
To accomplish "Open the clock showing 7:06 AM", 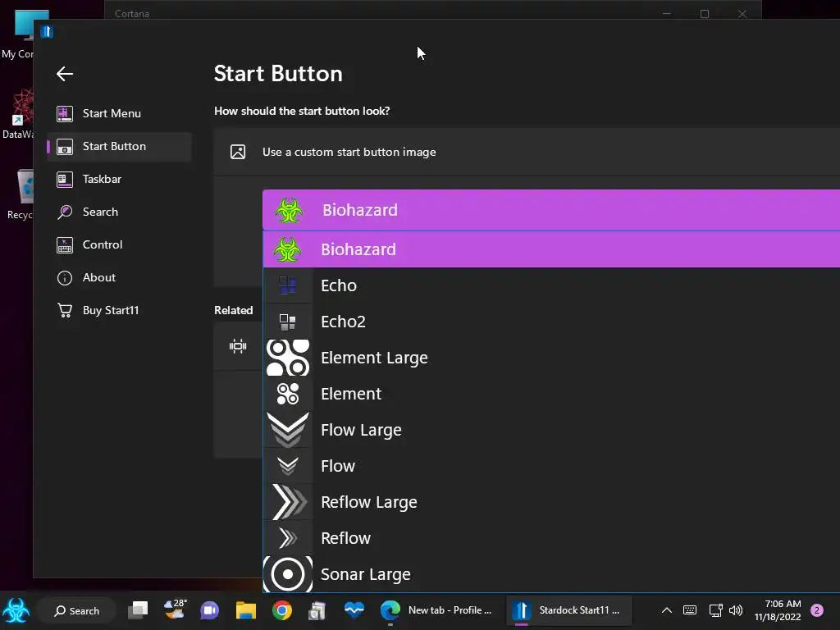I will click(778, 610).
